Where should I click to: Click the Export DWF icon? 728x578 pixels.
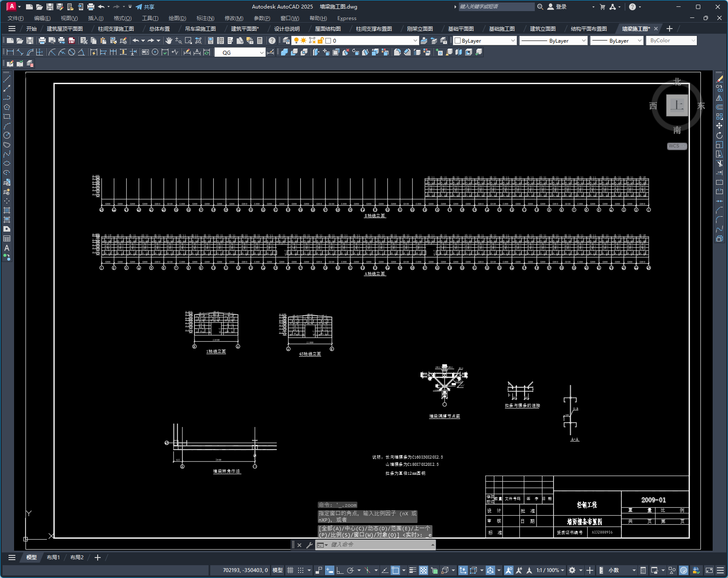pos(72,41)
